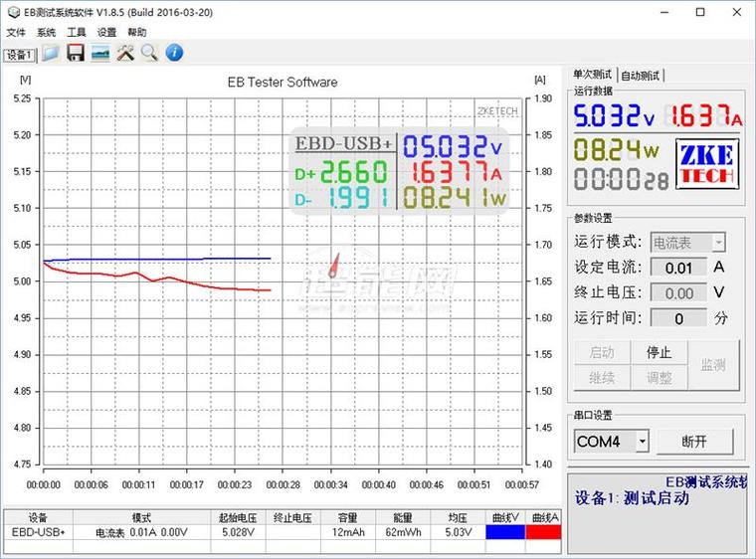The width and height of the screenshot is (756, 559).
Task: Click the 设备1: 测试启动 status message
Action: pyautogui.click(x=632, y=497)
